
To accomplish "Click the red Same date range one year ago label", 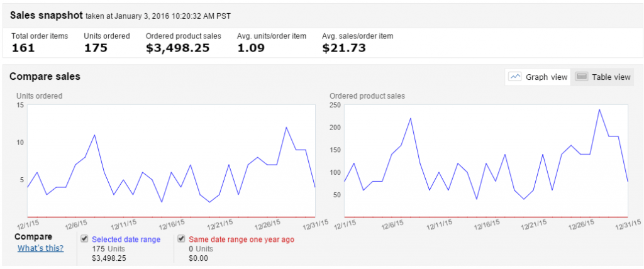I will 240,239.
